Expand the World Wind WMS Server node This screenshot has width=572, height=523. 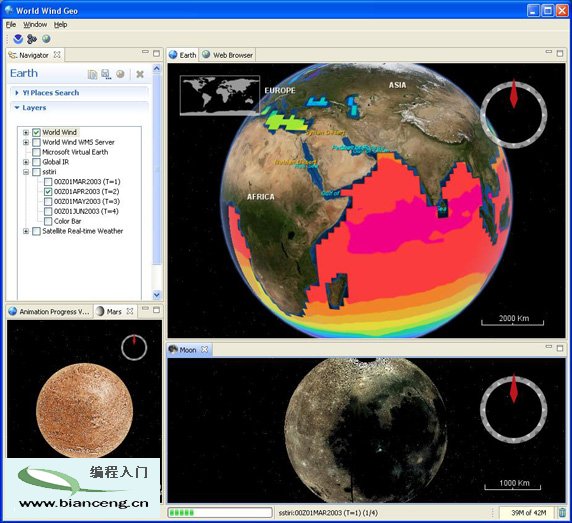pyautogui.click(x=26, y=142)
